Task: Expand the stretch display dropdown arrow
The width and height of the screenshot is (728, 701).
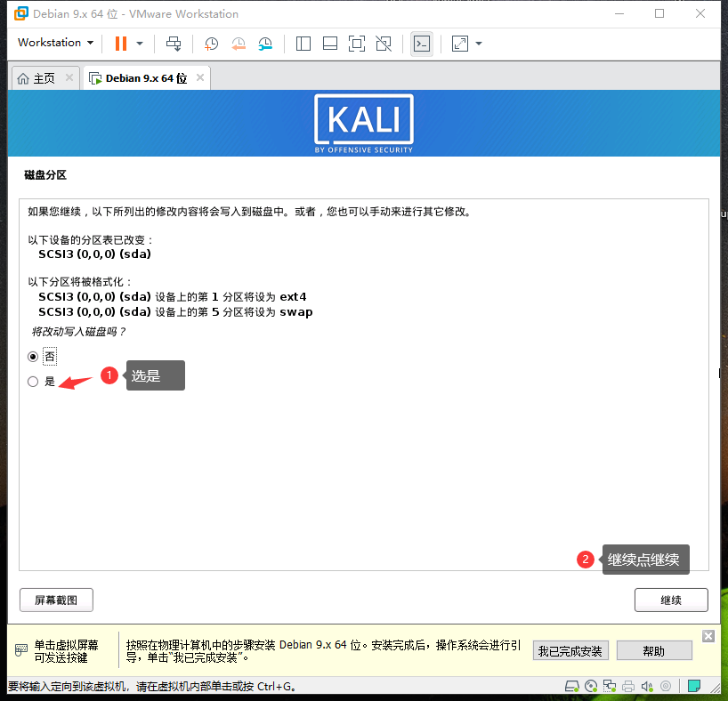Action: (479, 44)
